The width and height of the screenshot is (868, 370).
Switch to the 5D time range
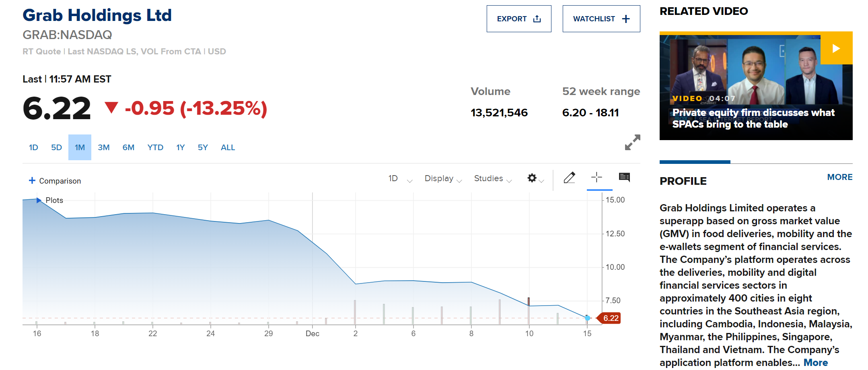click(x=56, y=147)
